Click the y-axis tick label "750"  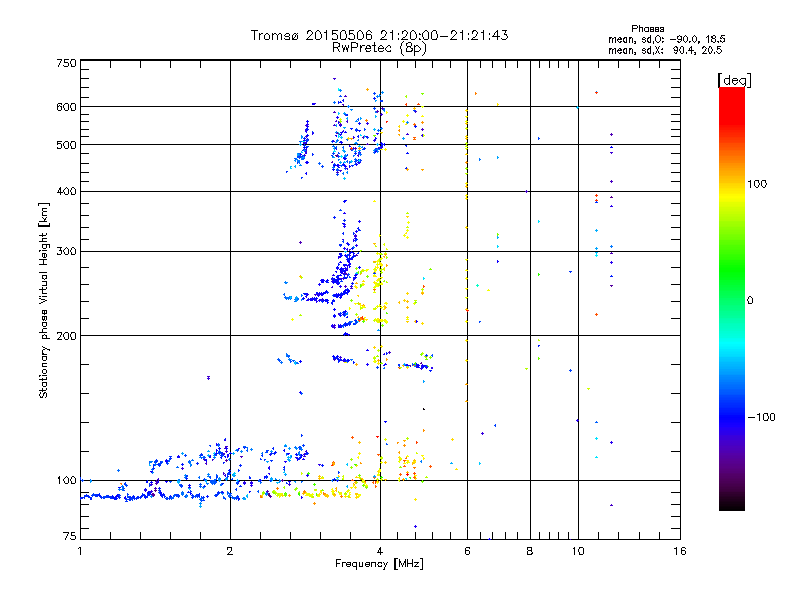[x=67, y=63]
